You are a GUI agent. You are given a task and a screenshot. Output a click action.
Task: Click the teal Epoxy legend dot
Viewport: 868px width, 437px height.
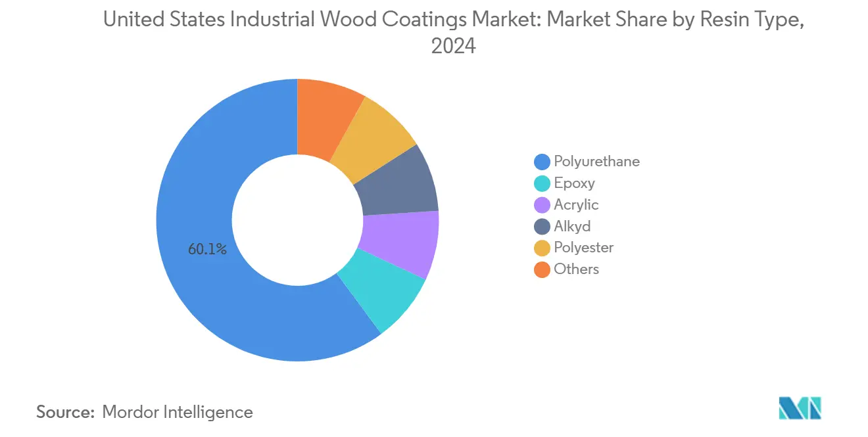point(541,183)
